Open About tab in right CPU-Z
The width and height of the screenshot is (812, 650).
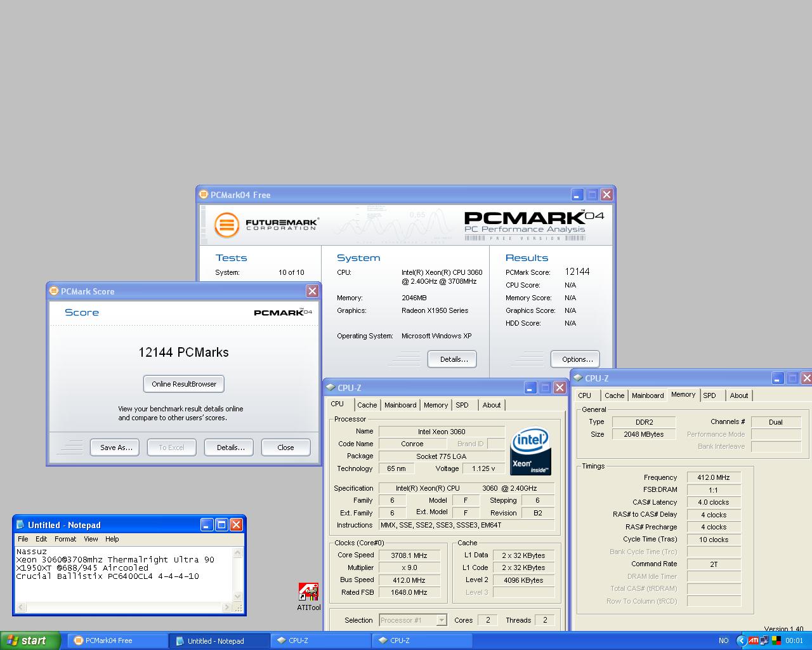click(739, 395)
